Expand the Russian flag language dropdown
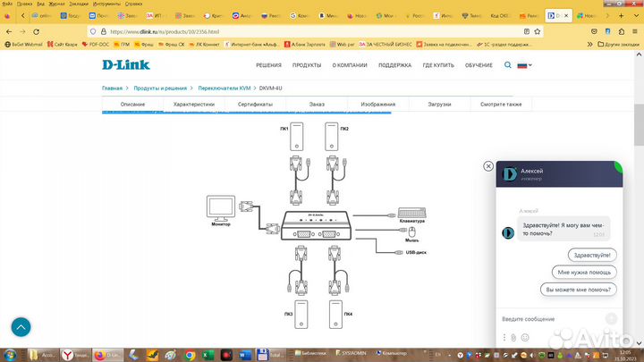The height and width of the screenshot is (362, 644). pos(524,65)
